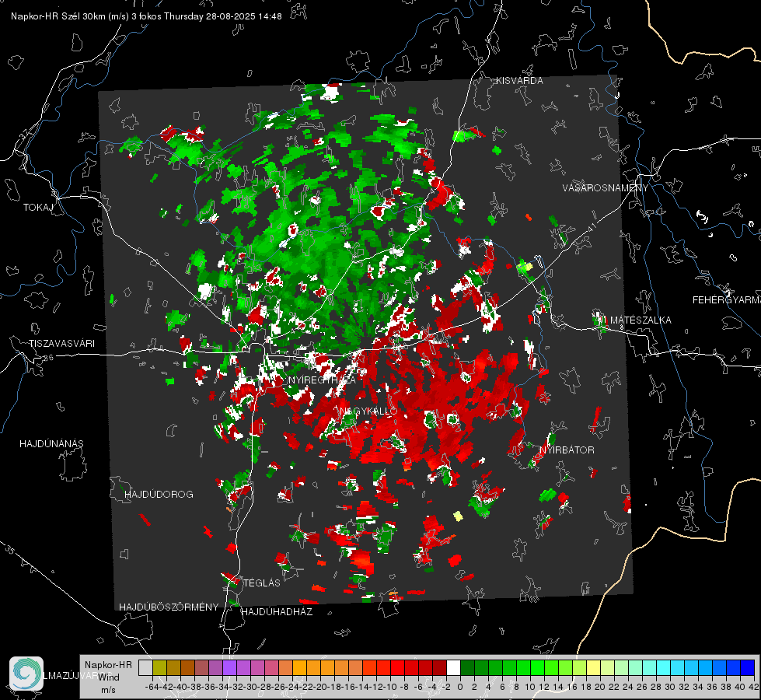Click road number 41 near Vásárosnamény
This screenshot has width=761, height=700.
[591, 226]
